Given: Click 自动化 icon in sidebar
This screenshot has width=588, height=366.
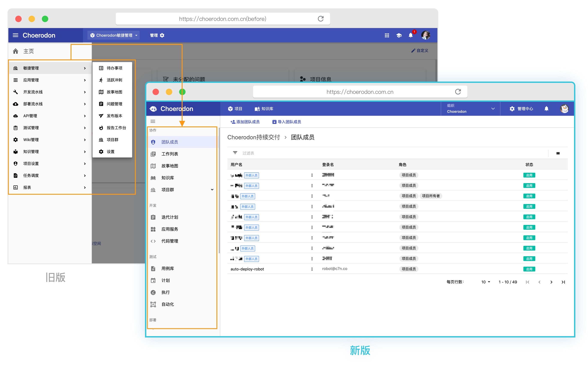Looking at the screenshot, I should click(x=153, y=304).
